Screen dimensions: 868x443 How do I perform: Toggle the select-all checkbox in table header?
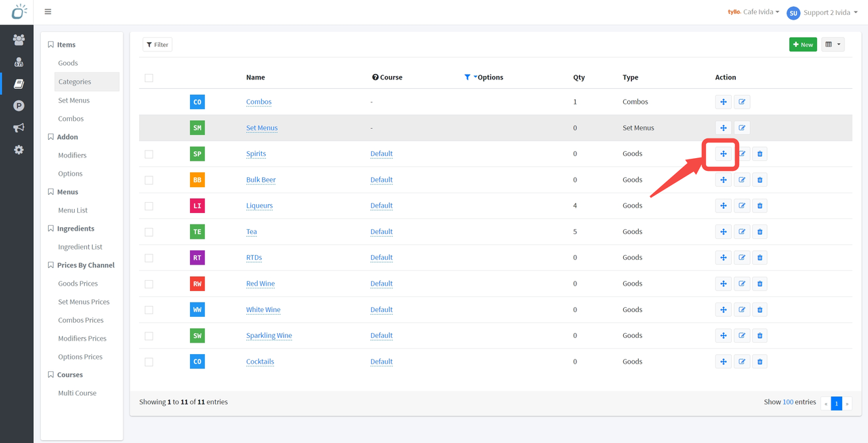149,78
